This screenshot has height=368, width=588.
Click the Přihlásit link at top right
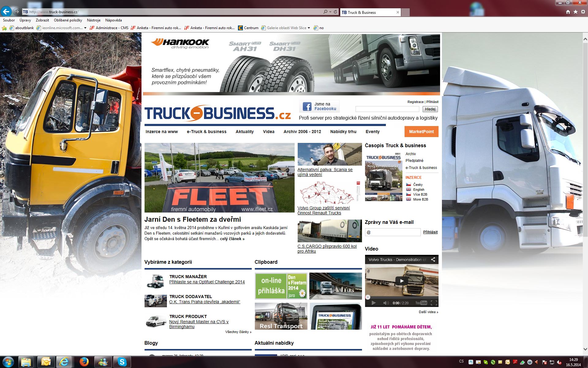pos(432,102)
